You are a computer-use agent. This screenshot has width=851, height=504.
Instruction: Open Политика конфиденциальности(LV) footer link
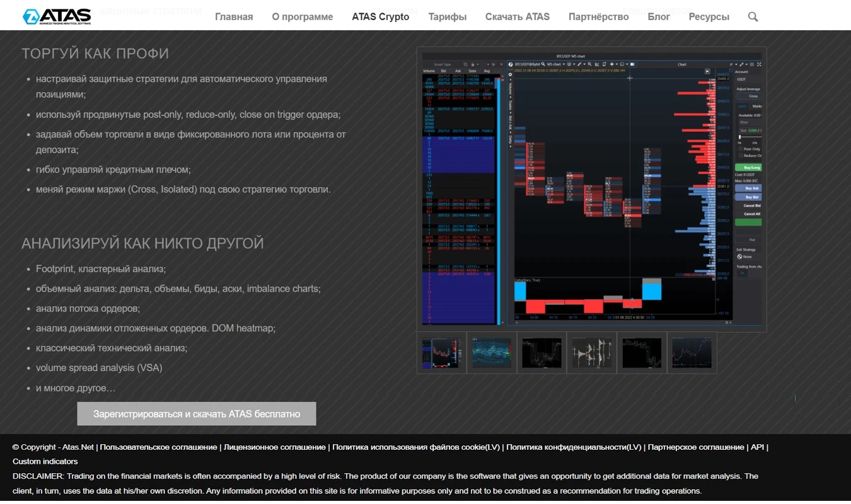point(574,447)
